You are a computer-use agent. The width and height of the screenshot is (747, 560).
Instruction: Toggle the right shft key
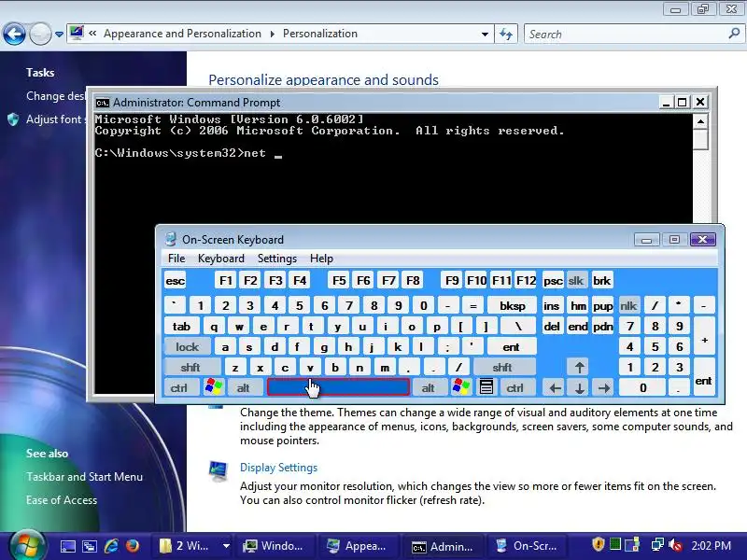502,367
